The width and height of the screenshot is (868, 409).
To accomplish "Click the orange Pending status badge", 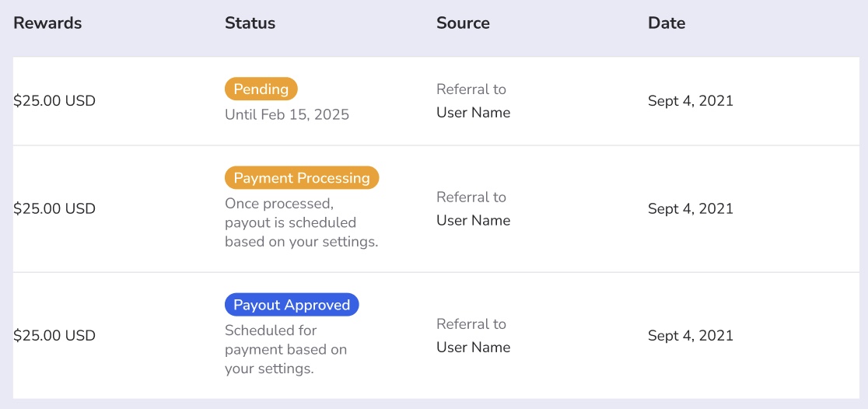I will click(261, 89).
